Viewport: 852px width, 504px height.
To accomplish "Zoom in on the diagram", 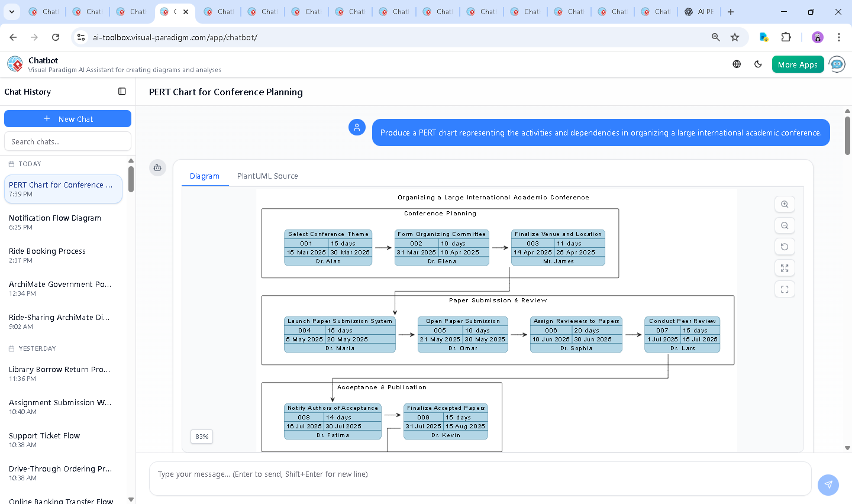I will click(785, 204).
